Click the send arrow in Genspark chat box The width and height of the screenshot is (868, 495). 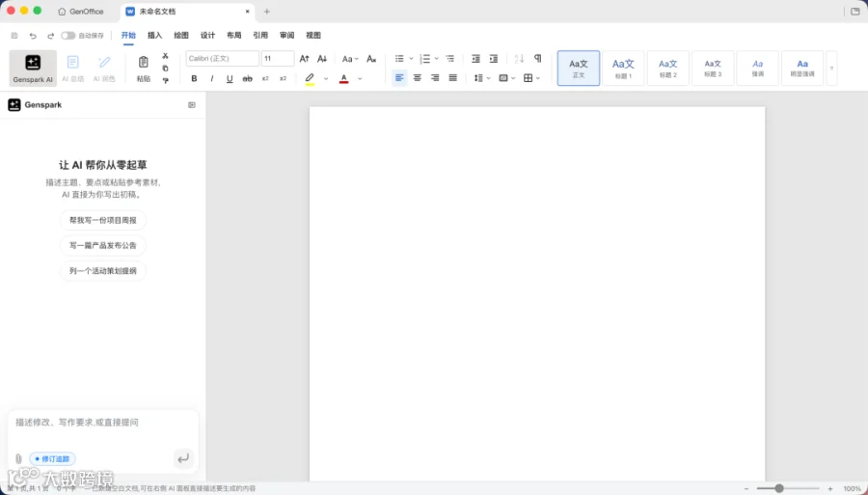click(x=183, y=458)
